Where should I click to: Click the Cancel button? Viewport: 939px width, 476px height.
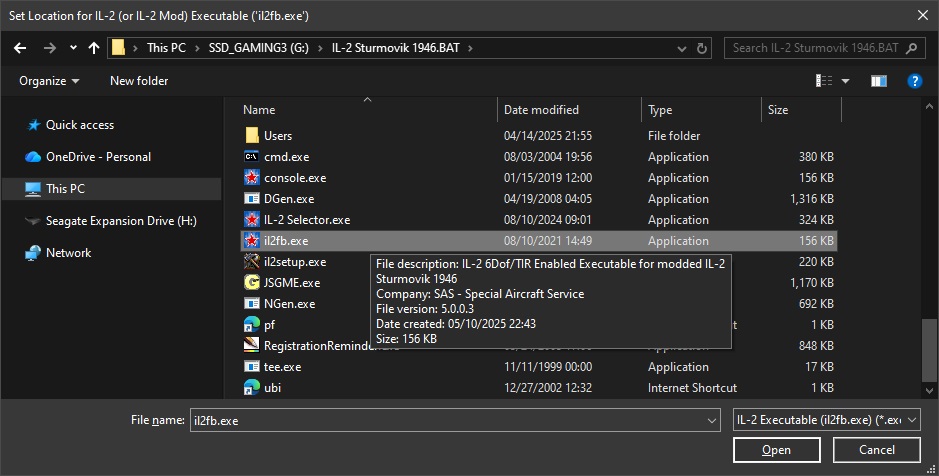point(877,450)
